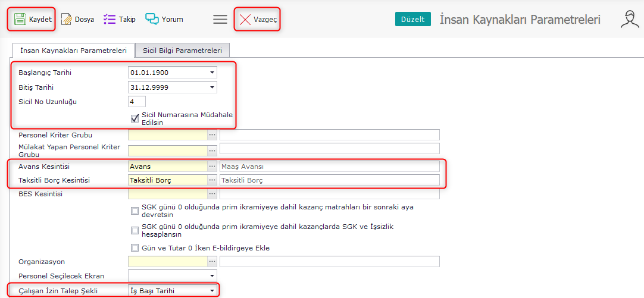Screen dimensions: 644x298
Task: Open the Dosya file attachments
Action: [77, 20]
